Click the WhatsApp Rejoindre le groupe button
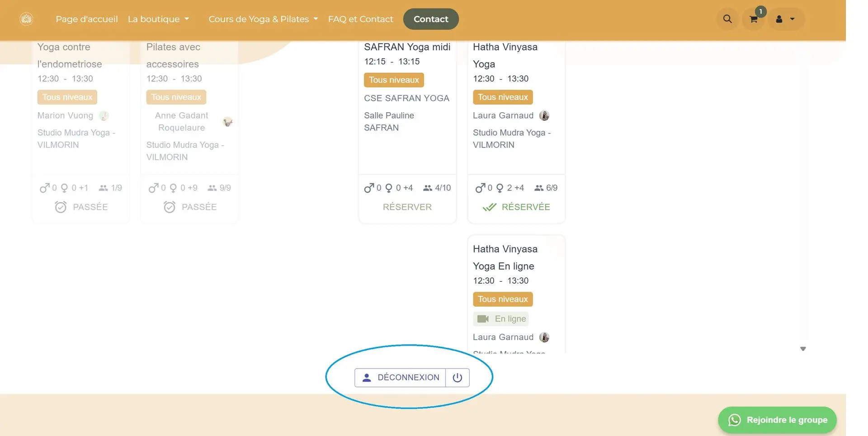The image size is (868, 436). coord(777,420)
